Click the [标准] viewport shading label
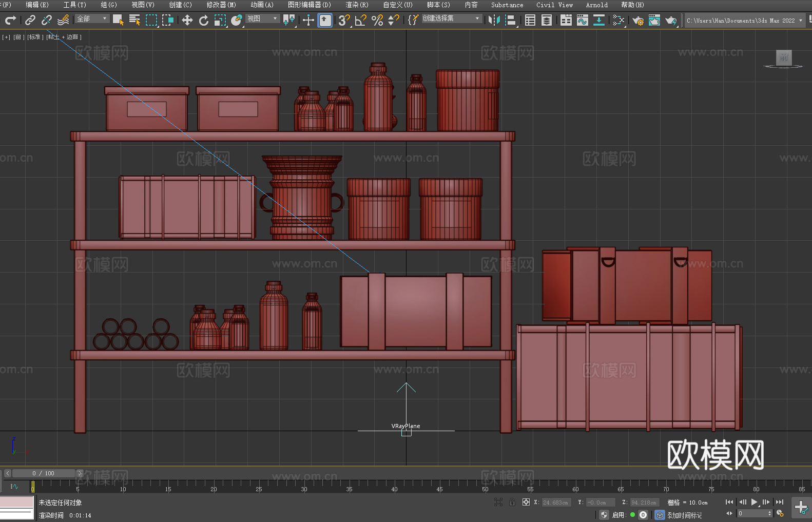 point(35,37)
